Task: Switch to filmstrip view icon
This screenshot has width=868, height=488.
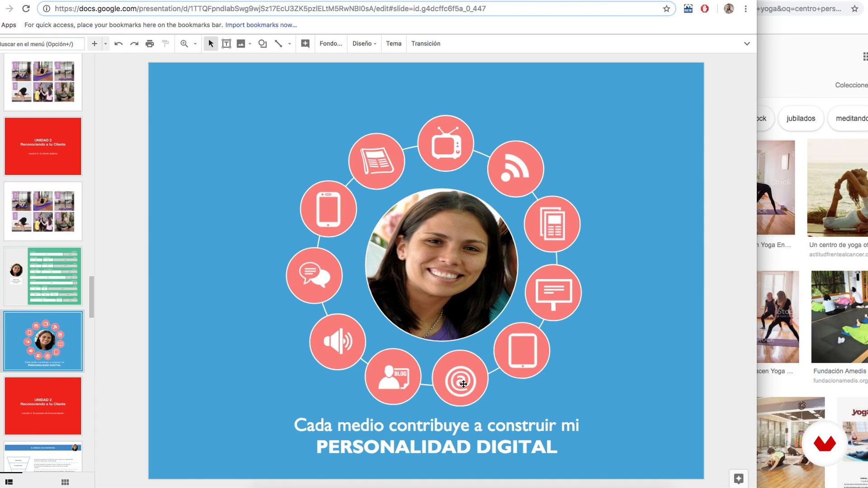Action: click(x=9, y=482)
